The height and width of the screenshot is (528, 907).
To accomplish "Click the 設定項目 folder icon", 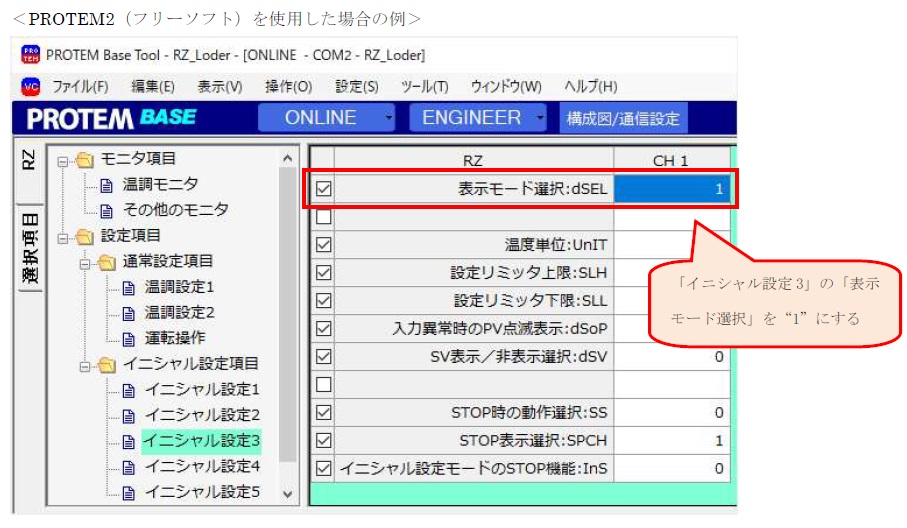I will pos(84,237).
